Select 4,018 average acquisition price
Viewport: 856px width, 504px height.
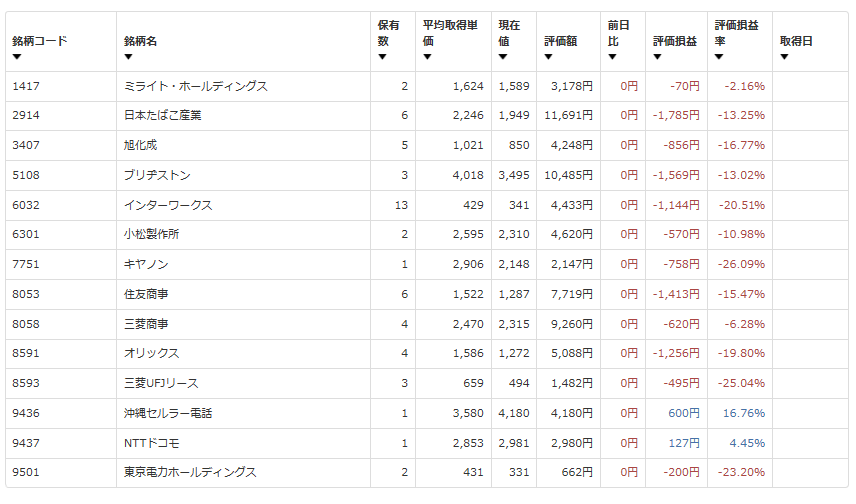tap(468, 175)
